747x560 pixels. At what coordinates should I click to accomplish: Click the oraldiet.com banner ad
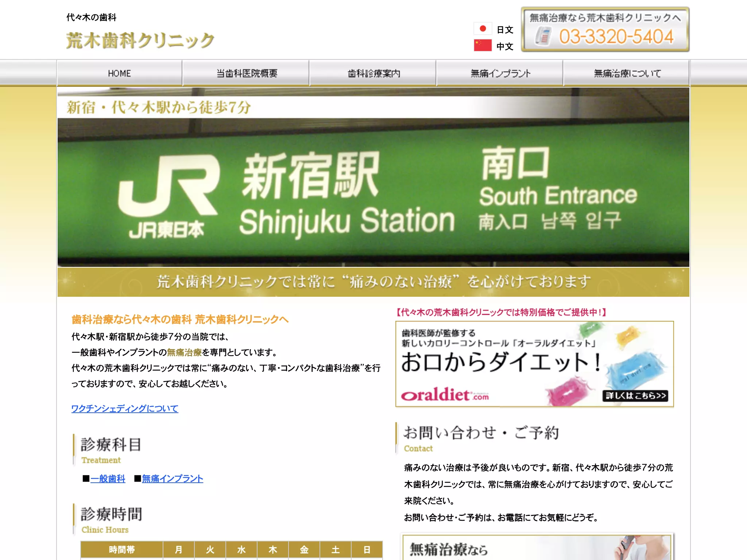[535, 364]
